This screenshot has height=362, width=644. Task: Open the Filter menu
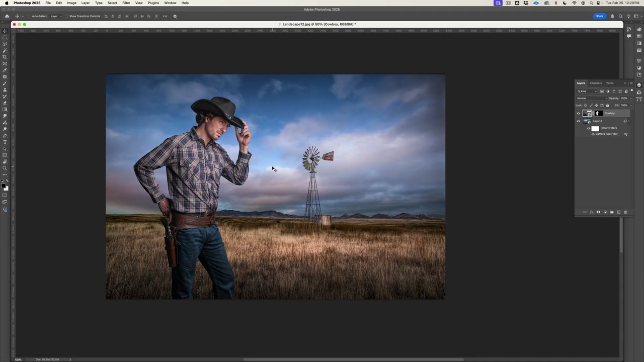(126, 3)
